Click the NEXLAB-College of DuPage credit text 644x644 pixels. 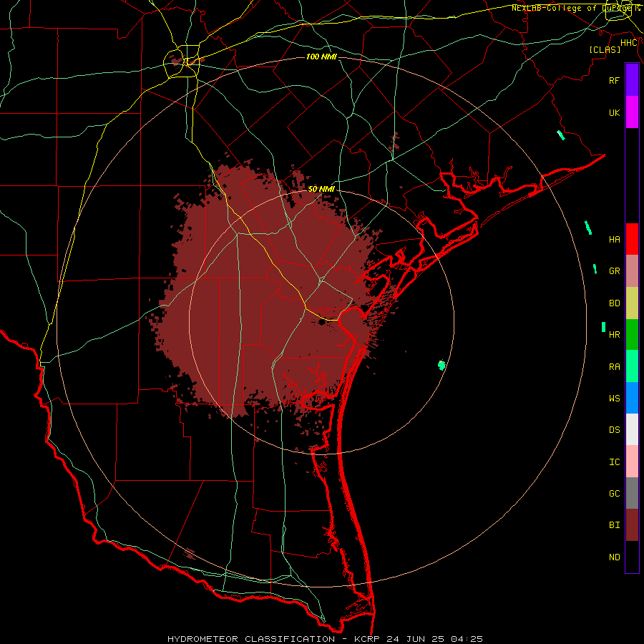pos(575,8)
